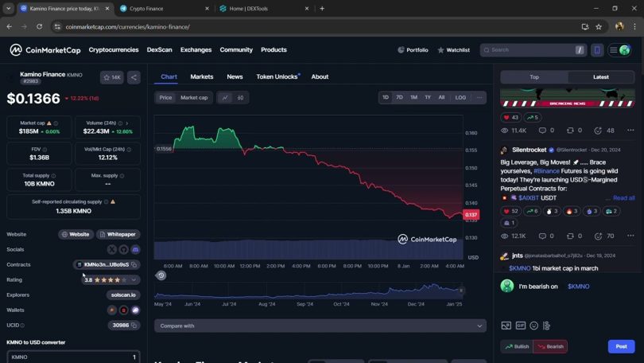This screenshot has height=363, width=644.
Task: Show Latest community posts tab
Action: coord(601,77)
